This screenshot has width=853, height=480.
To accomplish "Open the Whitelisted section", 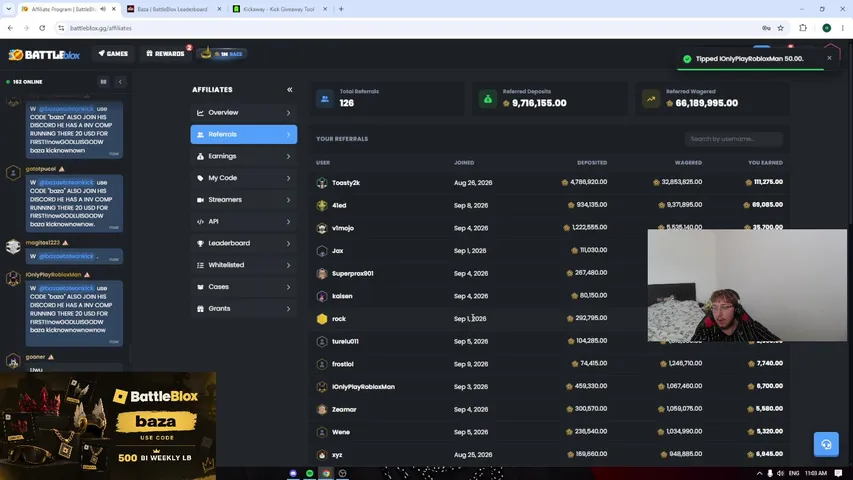I will click(x=244, y=265).
